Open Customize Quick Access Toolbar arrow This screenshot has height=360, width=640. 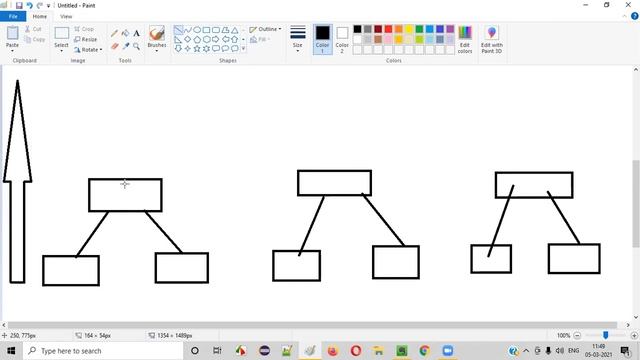(x=48, y=6)
